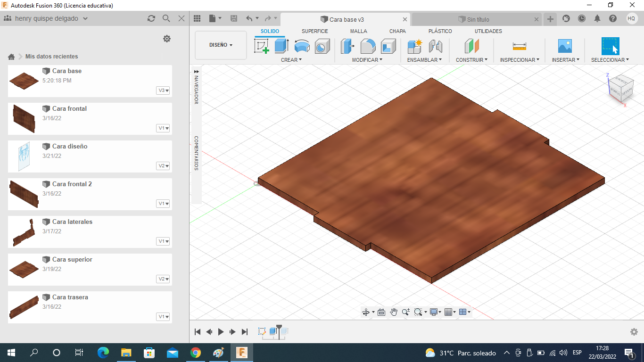Activate the window Select tool icon
The image size is (644, 362).
[610, 46]
